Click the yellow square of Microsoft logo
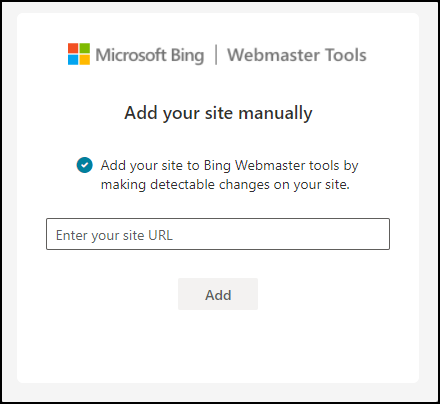Viewport: 440px width, 404px height. pyautogui.click(x=85, y=60)
